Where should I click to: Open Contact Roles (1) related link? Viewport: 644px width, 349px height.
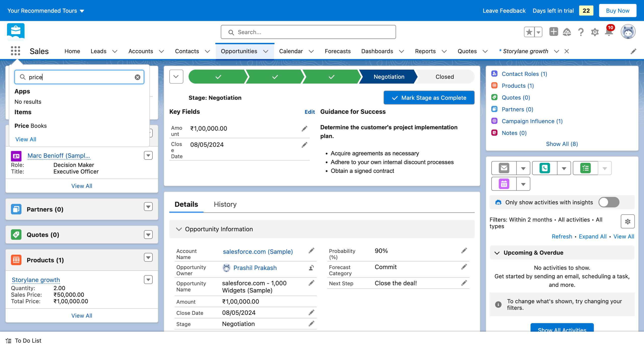click(524, 74)
